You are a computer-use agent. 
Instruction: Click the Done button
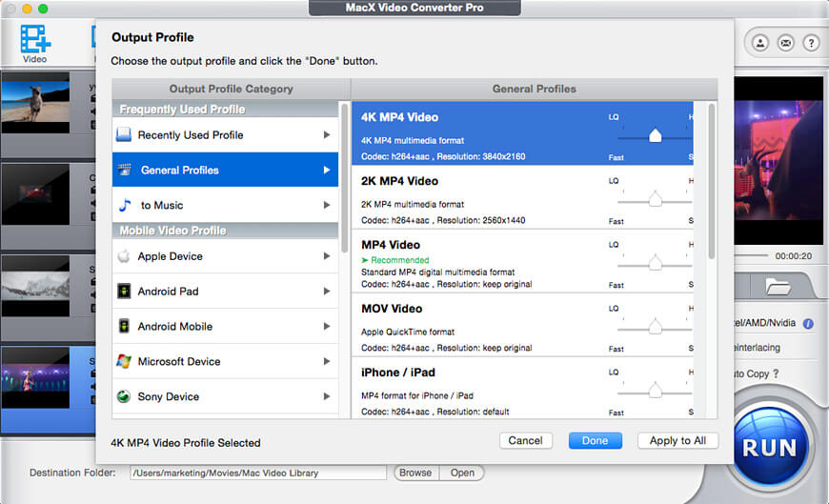click(x=595, y=440)
